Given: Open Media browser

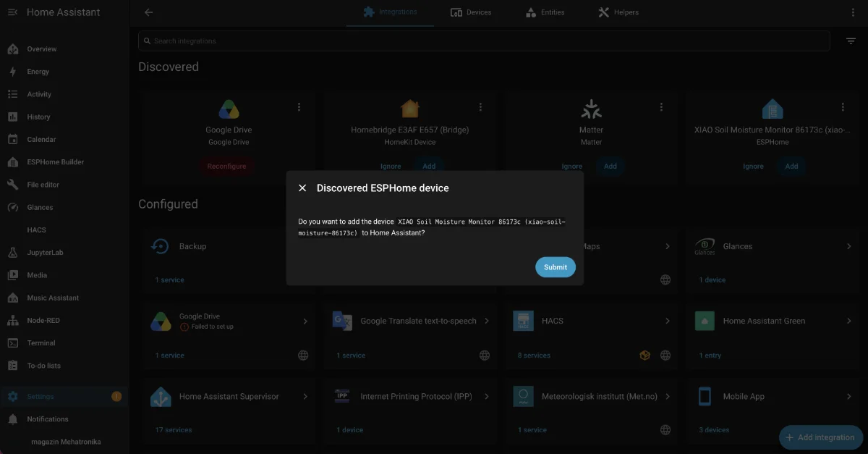Looking at the screenshot, I should (64, 275).
